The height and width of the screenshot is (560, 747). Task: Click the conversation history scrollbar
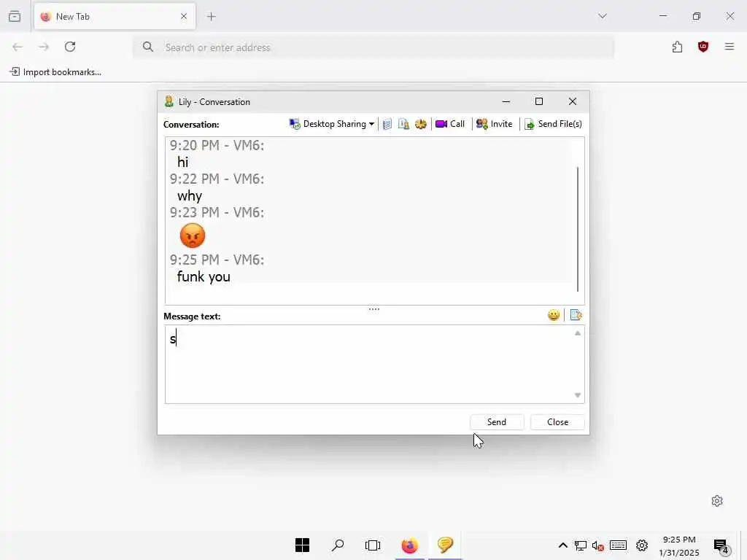point(578,229)
